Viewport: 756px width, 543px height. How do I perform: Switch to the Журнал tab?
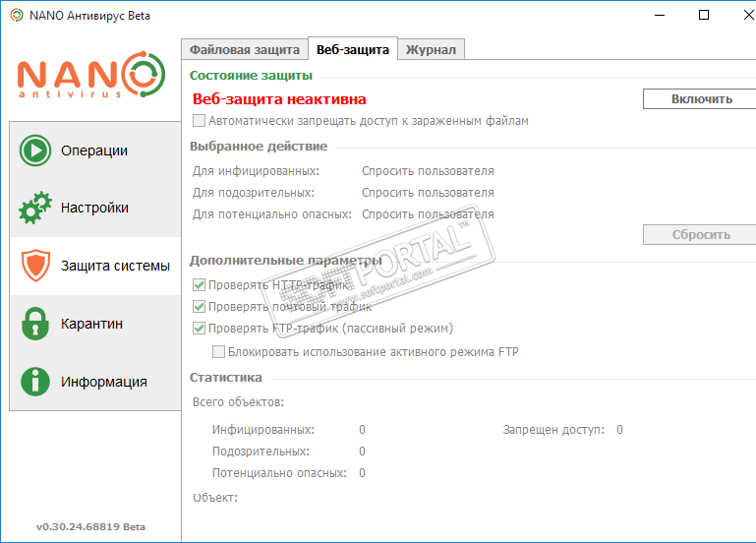[x=431, y=49]
